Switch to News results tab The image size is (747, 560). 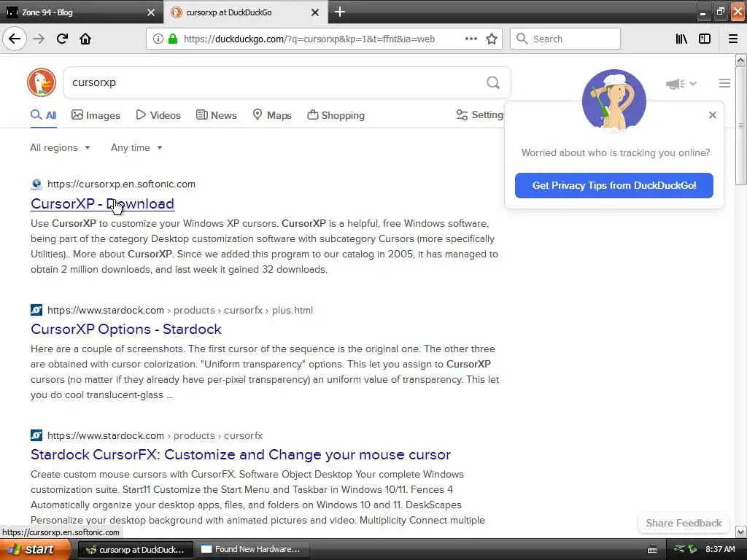click(217, 115)
